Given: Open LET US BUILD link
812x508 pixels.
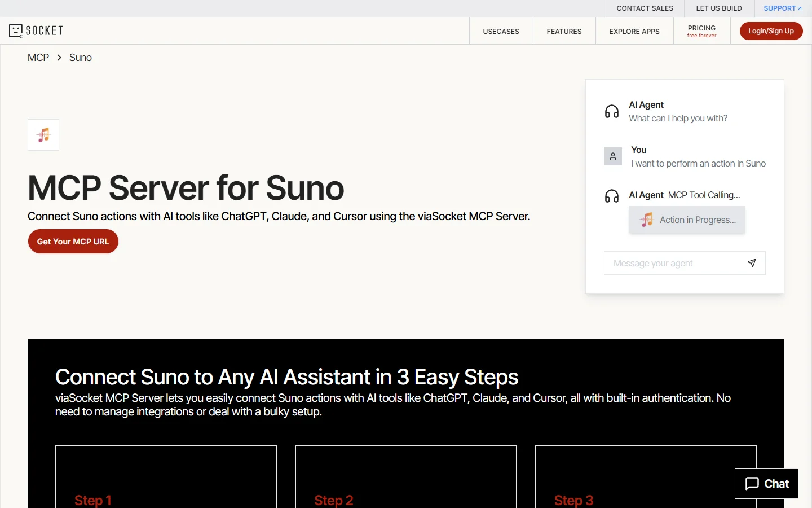Looking at the screenshot, I should tap(719, 8).
